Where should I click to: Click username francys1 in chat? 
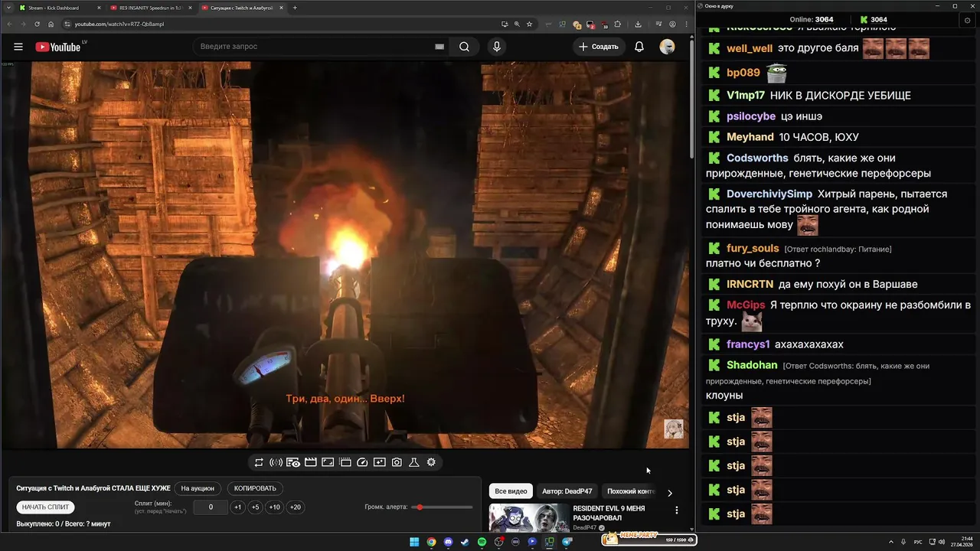748,344
